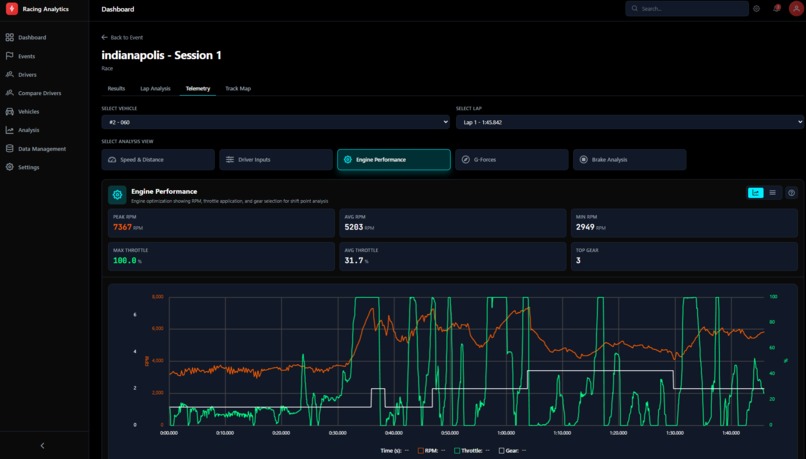Click the Avg RPM value 5203
Image resolution: width=806 pixels, height=459 pixels.
tap(354, 227)
